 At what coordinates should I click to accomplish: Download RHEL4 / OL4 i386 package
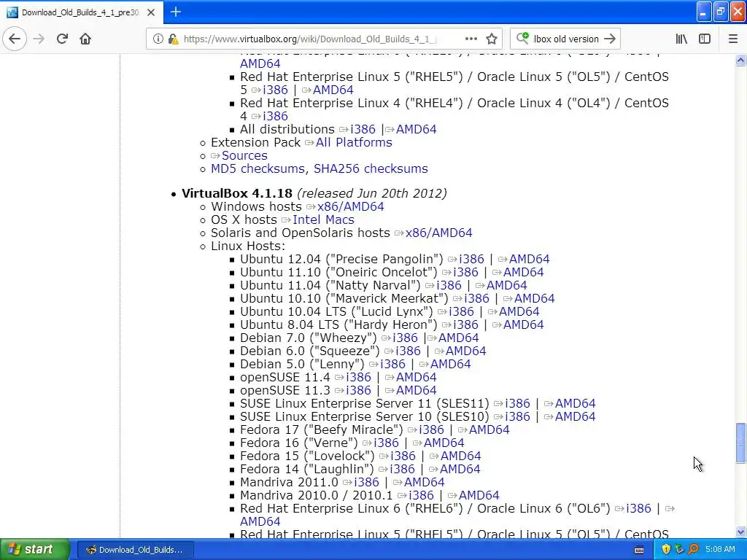click(x=275, y=116)
